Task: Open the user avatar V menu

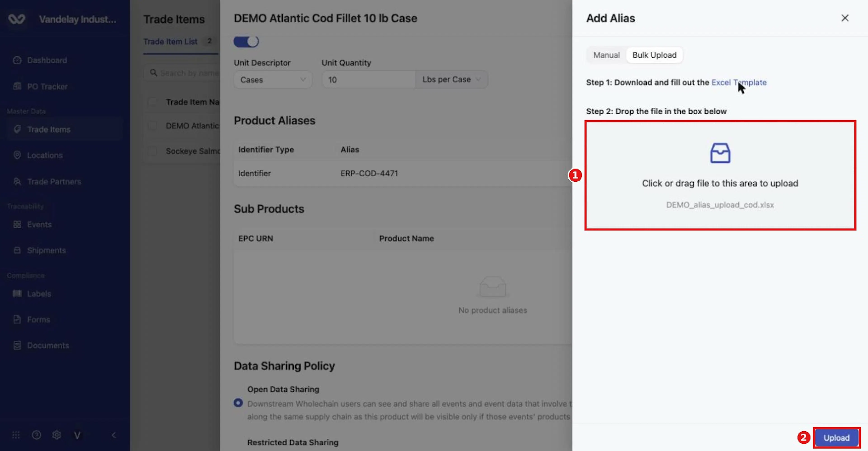Action: pyautogui.click(x=77, y=435)
